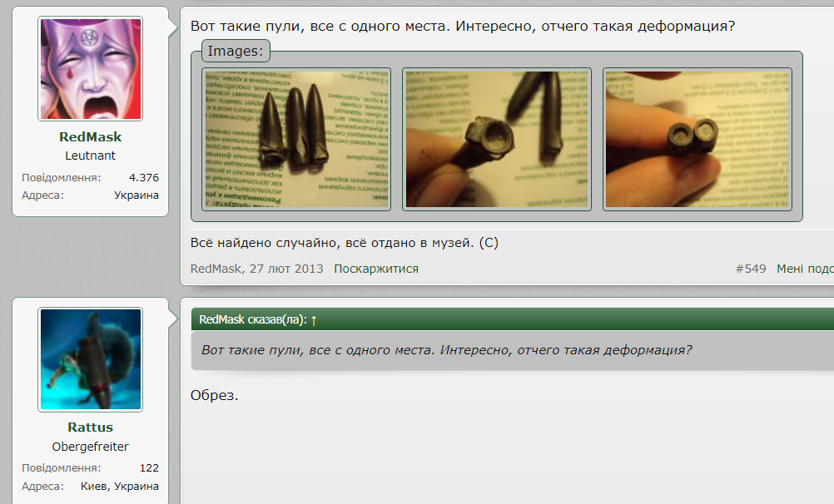Open RedMask username profile link in sidebar
This screenshot has width=834, height=504.
coord(90,137)
